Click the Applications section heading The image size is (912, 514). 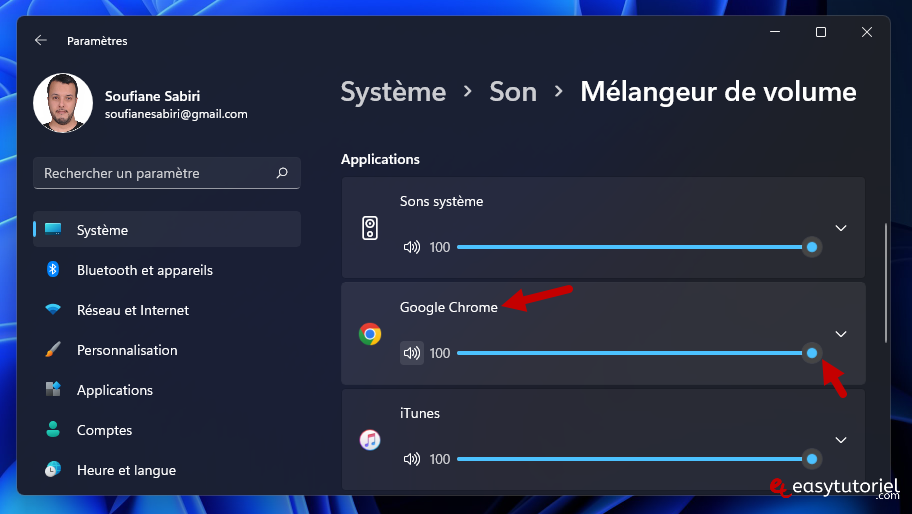tap(380, 159)
